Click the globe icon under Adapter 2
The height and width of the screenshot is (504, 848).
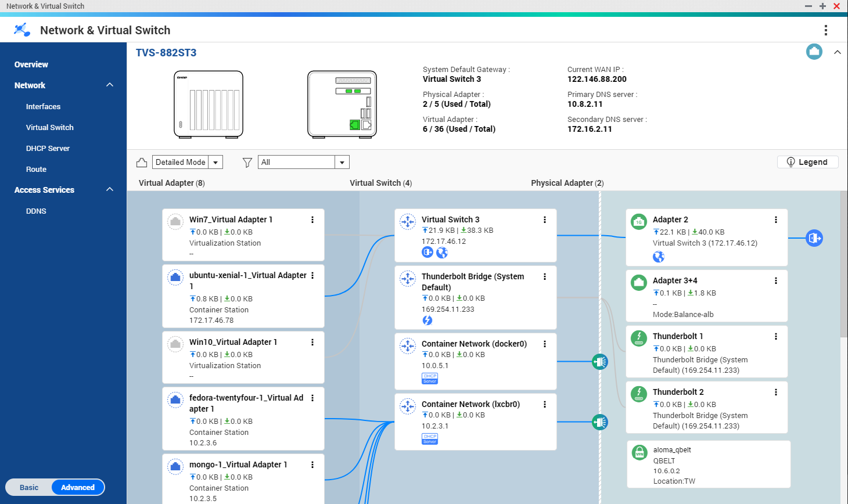point(658,257)
